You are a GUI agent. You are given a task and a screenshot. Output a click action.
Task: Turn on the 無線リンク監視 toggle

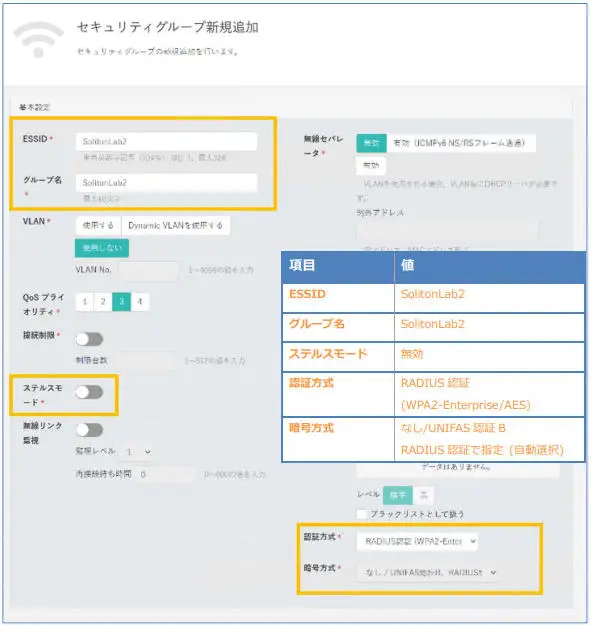pyautogui.click(x=89, y=430)
